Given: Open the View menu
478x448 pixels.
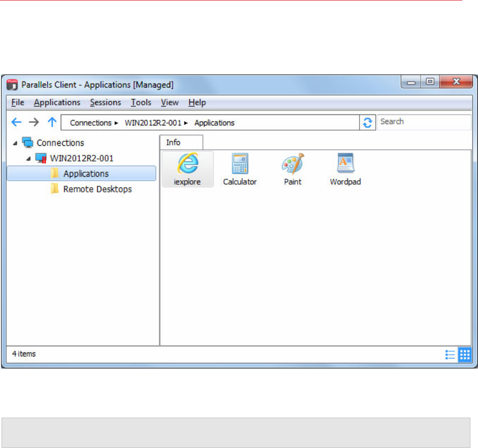Looking at the screenshot, I should coord(170,102).
